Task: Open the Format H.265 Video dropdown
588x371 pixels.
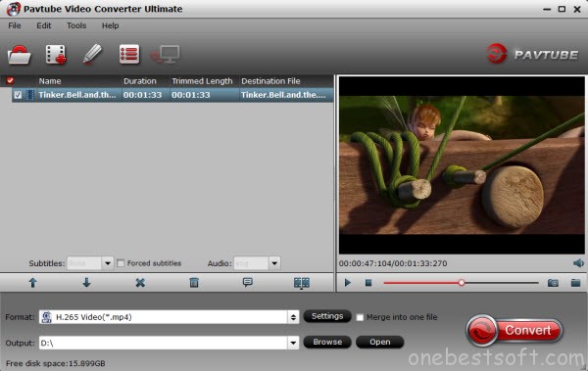Action: 170,317
